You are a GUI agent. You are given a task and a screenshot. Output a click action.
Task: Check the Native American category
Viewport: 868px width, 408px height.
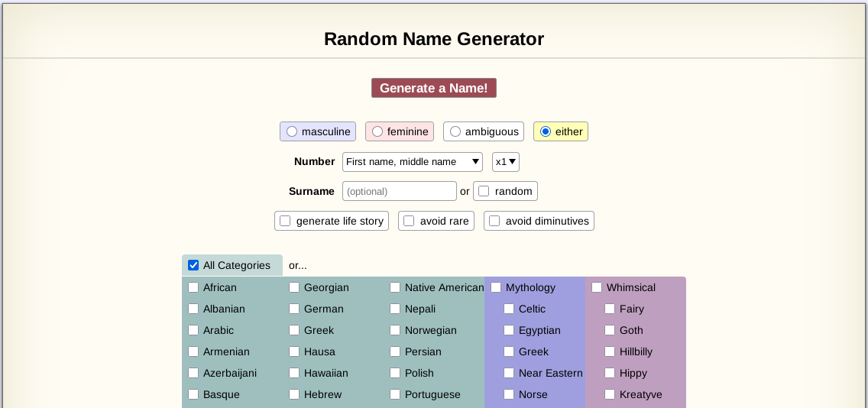[395, 287]
